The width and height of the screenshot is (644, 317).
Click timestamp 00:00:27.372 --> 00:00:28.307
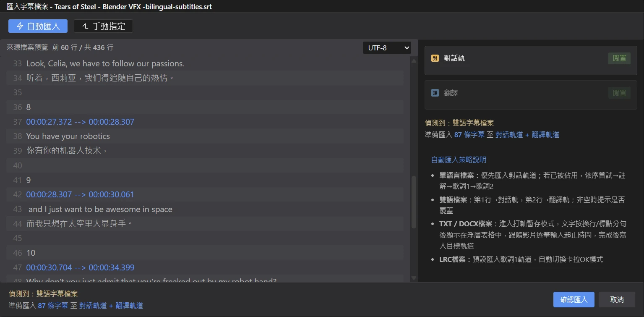pyautogui.click(x=80, y=122)
